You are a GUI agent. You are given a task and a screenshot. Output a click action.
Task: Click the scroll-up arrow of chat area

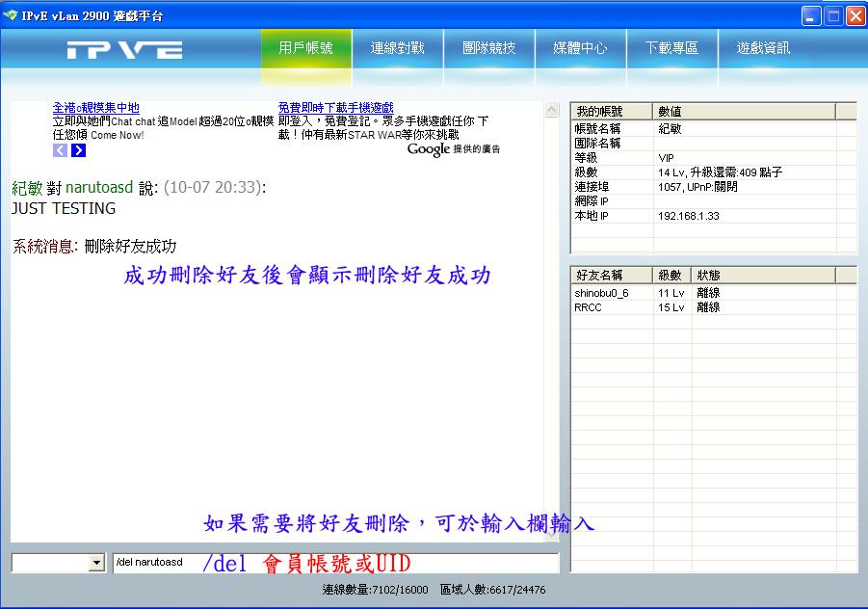tap(552, 110)
